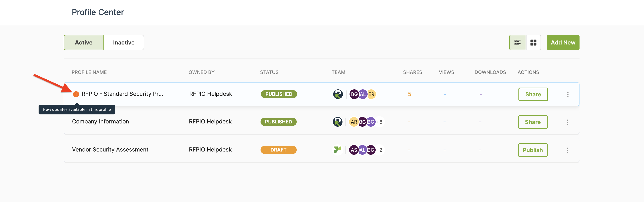Screen dimensions: 644x202
Task: Click the AS avatar in Vendor Security Assessment team
Action: (354, 150)
